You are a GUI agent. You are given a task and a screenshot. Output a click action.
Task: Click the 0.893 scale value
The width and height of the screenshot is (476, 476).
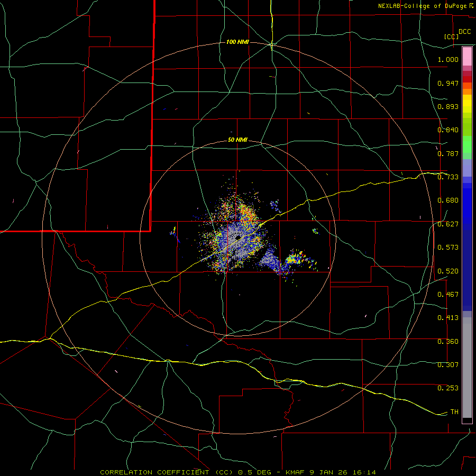(448, 106)
